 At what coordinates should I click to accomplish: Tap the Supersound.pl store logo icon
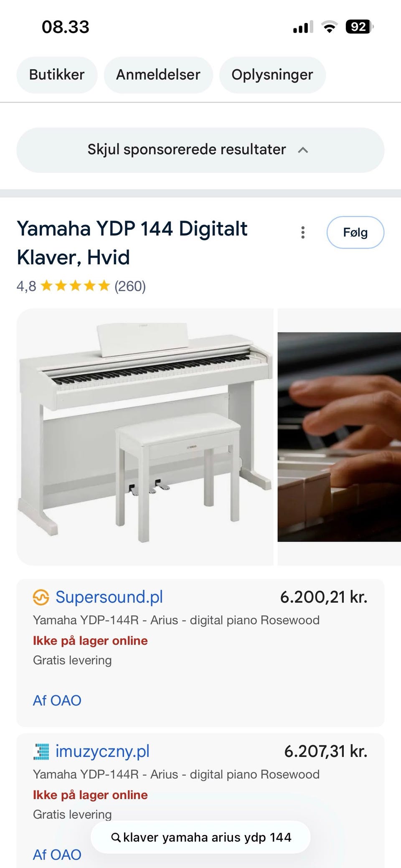tap(41, 597)
